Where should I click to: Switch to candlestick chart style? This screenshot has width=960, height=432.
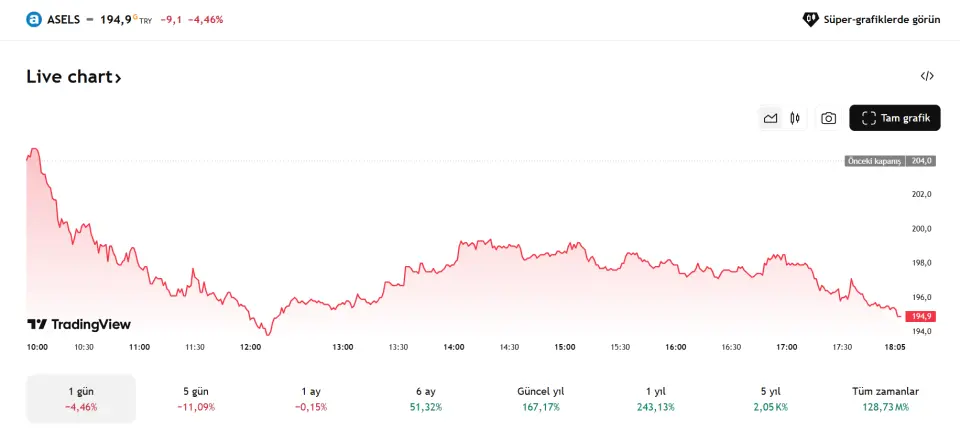(x=795, y=118)
